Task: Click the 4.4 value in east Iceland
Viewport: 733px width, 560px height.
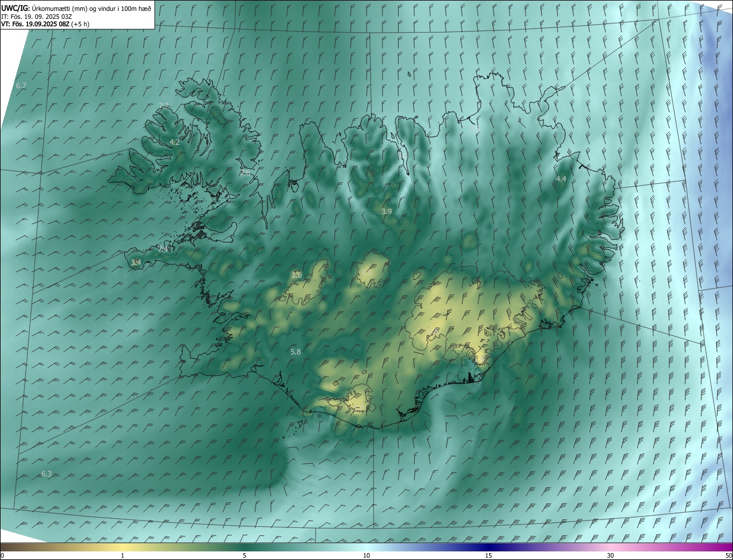Action: tap(561, 179)
